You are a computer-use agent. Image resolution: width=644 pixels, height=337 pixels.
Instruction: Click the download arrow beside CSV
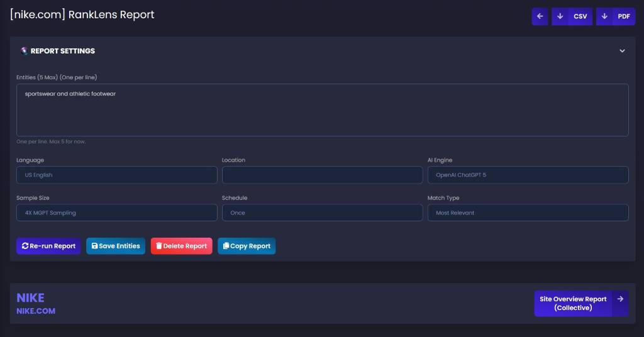pyautogui.click(x=560, y=16)
